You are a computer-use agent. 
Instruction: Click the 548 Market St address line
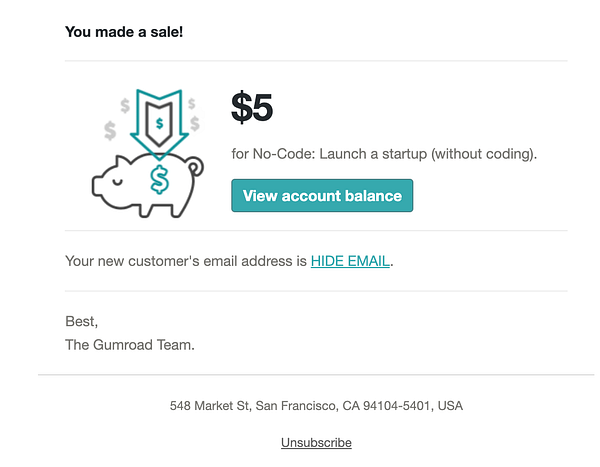[x=316, y=405]
